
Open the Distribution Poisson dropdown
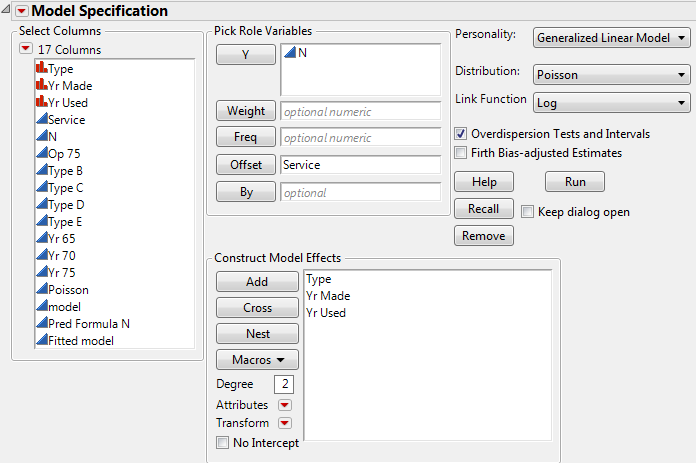pyautogui.click(x=612, y=74)
